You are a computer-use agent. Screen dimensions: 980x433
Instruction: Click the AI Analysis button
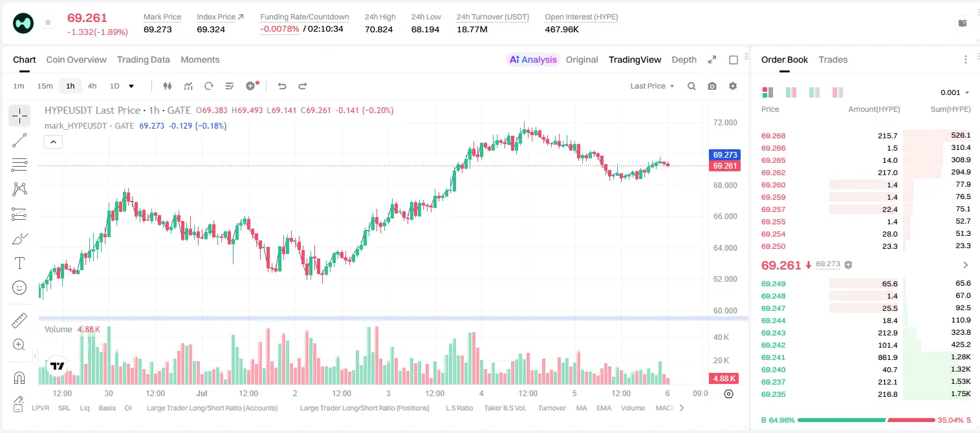point(533,59)
